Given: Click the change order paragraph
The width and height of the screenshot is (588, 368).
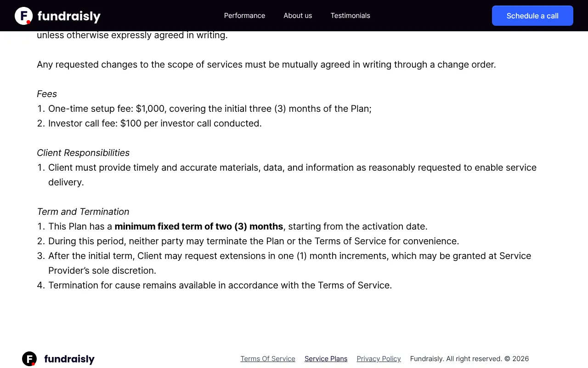Looking at the screenshot, I should [266, 64].
